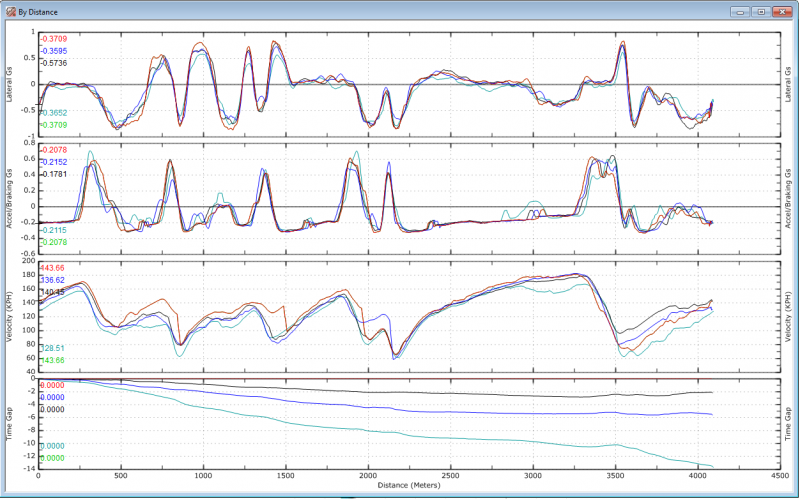
Task: Select the black -0.1781 Accel/Braking value
Action: pyautogui.click(x=54, y=174)
